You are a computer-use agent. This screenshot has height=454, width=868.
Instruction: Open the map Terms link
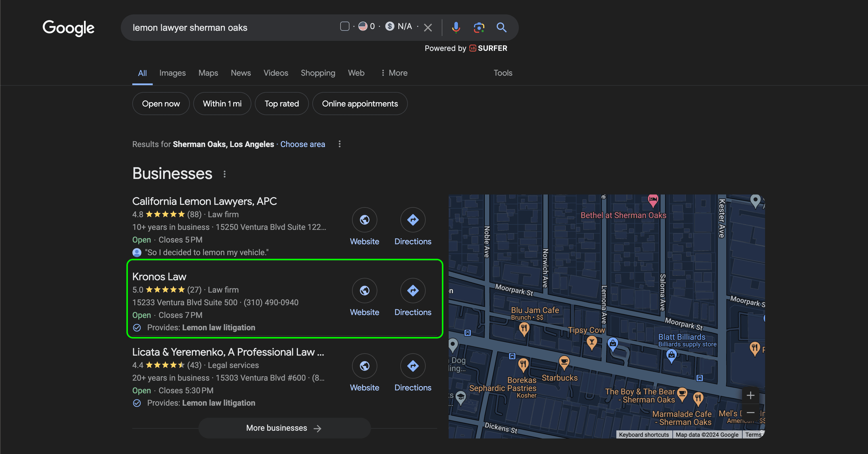pyautogui.click(x=753, y=435)
